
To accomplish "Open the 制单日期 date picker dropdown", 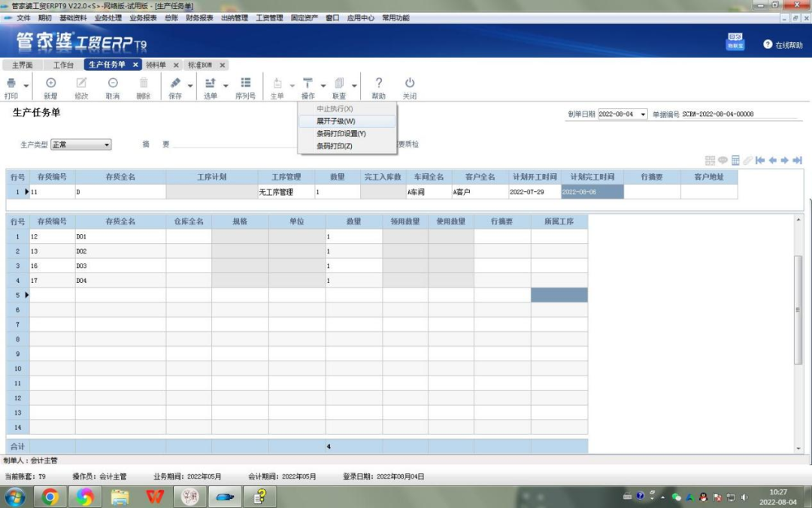I will pyautogui.click(x=643, y=114).
